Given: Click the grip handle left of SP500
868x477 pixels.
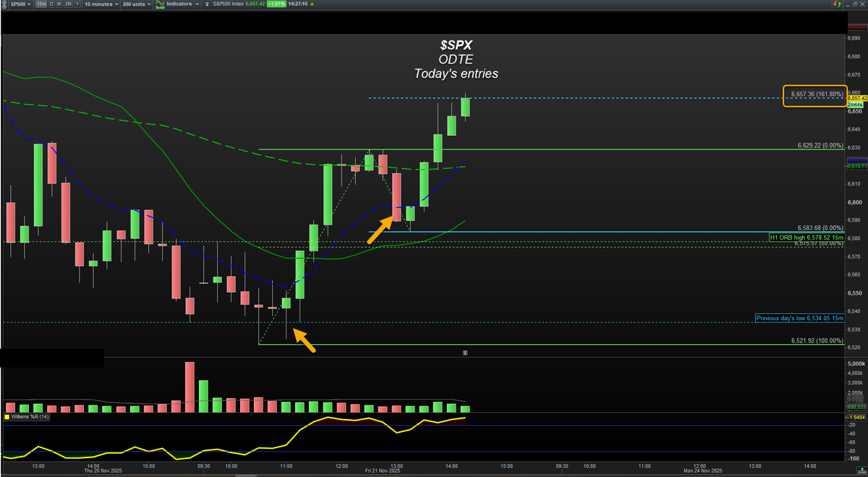Looking at the screenshot, I should click(4, 4).
